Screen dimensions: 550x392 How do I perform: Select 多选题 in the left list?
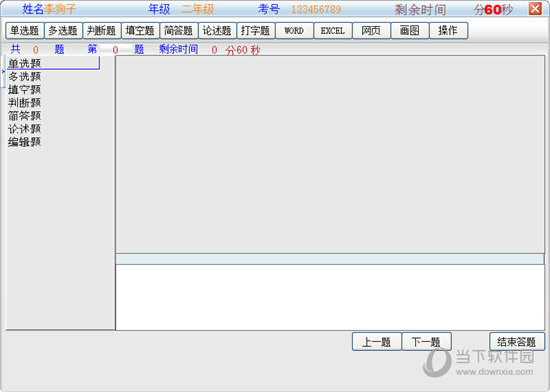click(25, 76)
